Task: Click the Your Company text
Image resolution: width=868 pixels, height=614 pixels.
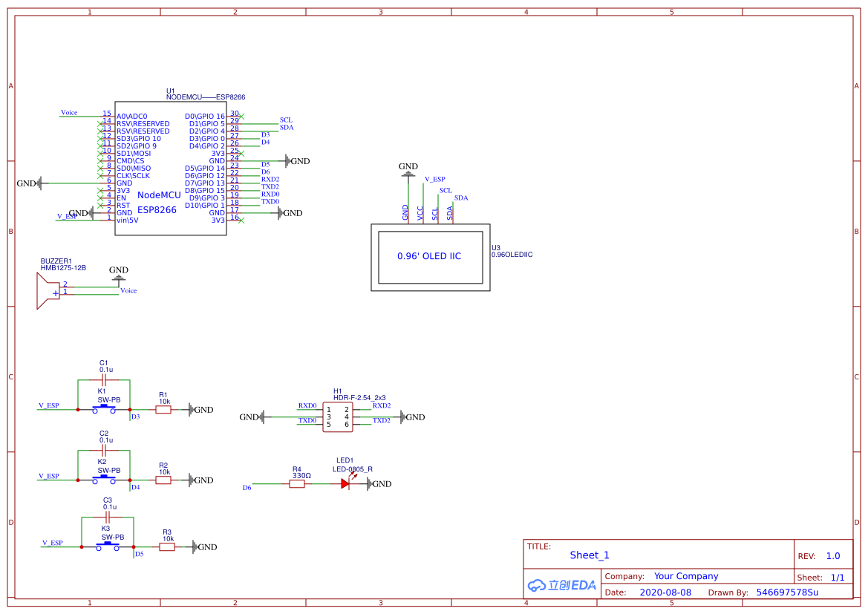Action: click(686, 576)
